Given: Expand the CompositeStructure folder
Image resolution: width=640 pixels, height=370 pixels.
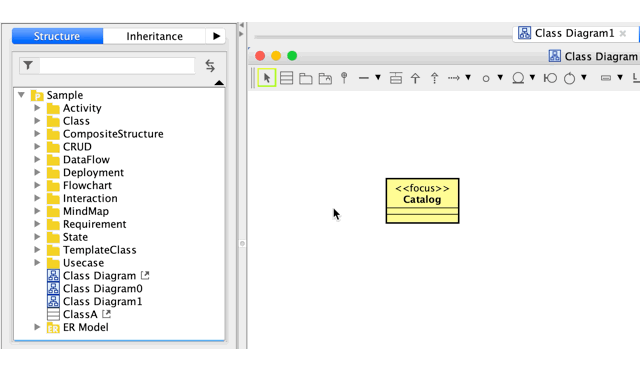Looking at the screenshot, I should [x=37, y=134].
